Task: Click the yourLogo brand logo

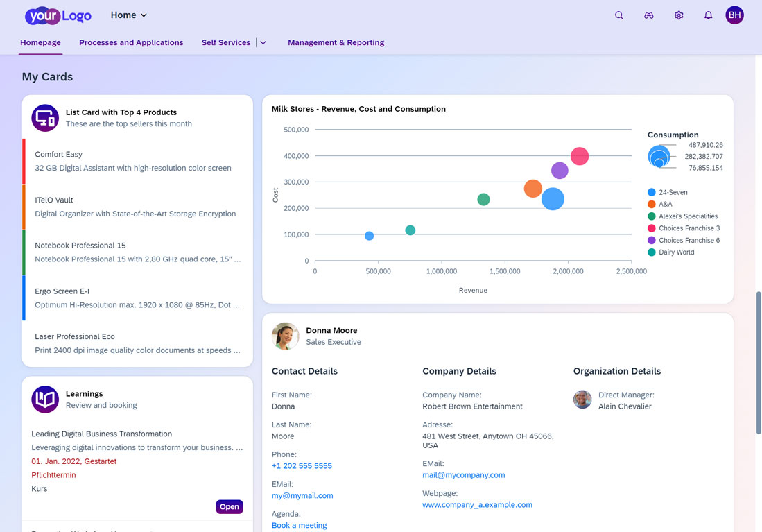Action: [x=58, y=15]
